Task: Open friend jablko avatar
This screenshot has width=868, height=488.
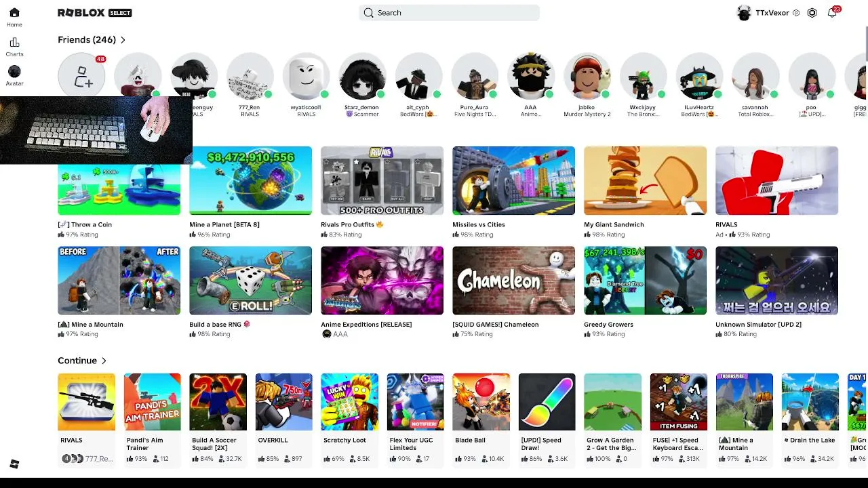Action: [x=587, y=77]
